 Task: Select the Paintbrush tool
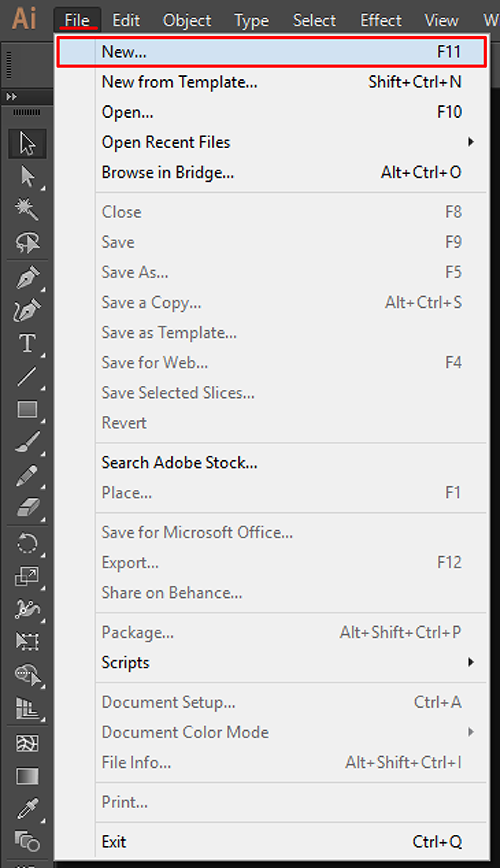coord(27,442)
